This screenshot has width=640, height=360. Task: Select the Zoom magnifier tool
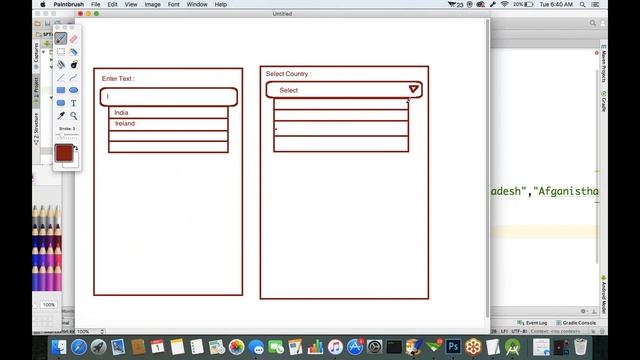tap(73, 116)
